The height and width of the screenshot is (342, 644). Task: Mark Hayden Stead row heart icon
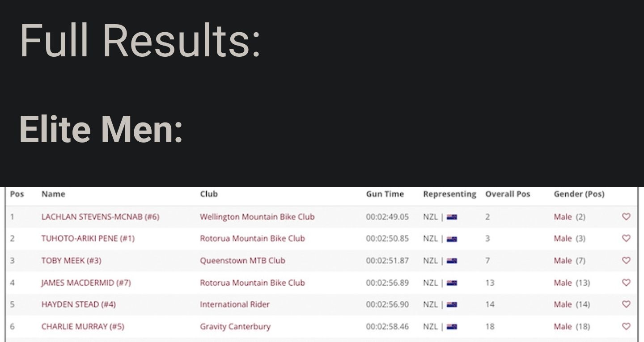626,304
